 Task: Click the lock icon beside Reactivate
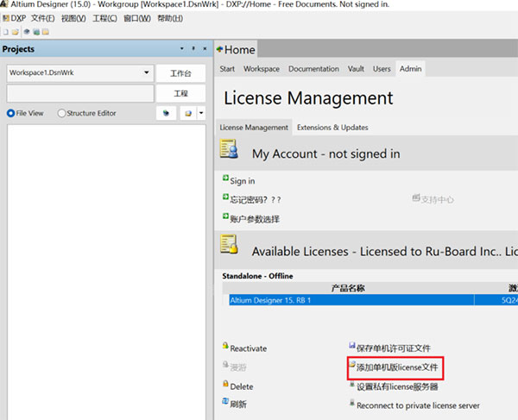coord(225,346)
